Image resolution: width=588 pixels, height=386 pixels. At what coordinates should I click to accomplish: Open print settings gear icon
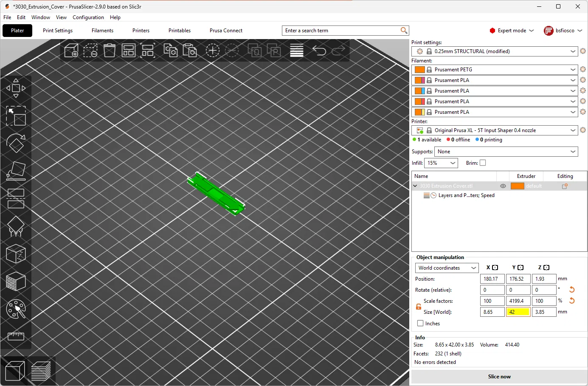coord(583,51)
